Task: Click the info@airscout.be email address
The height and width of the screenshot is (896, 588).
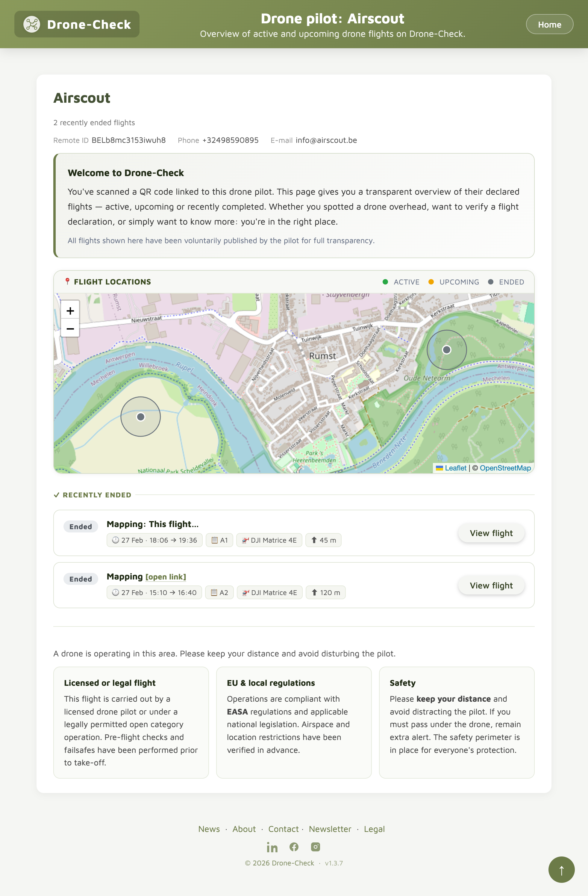Action: coord(326,140)
